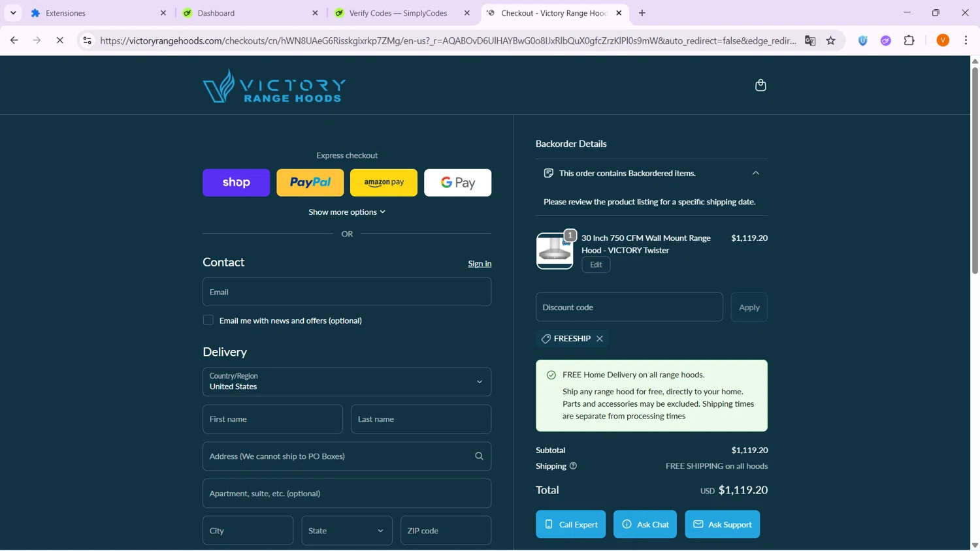Click the FREE SHIPPING on all hoods text

pyautogui.click(x=717, y=466)
